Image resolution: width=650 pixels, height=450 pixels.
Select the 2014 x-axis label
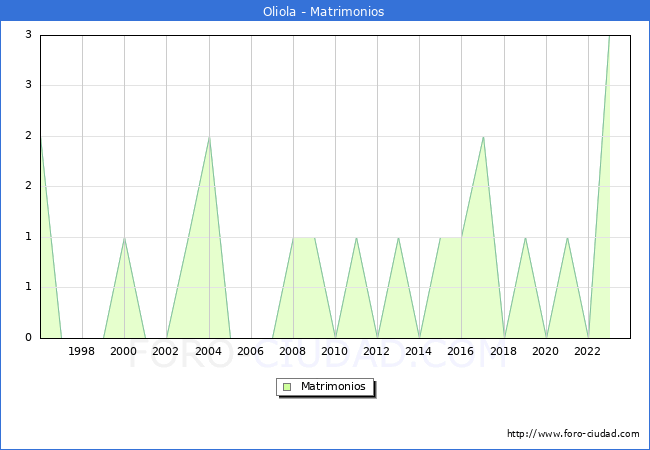pyautogui.click(x=419, y=351)
